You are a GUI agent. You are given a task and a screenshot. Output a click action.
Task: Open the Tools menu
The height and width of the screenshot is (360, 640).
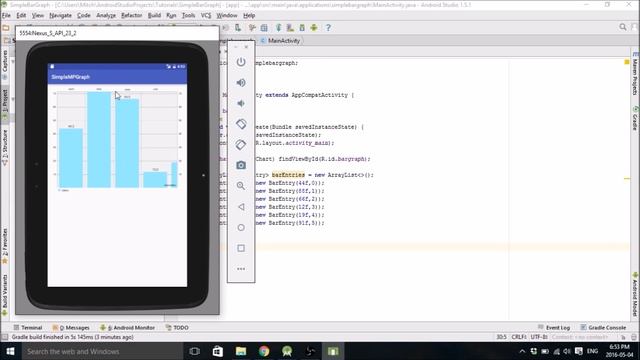point(188,16)
